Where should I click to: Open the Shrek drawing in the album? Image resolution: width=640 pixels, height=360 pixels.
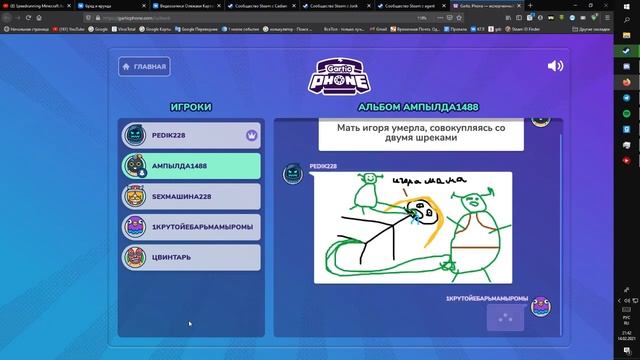point(413,227)
